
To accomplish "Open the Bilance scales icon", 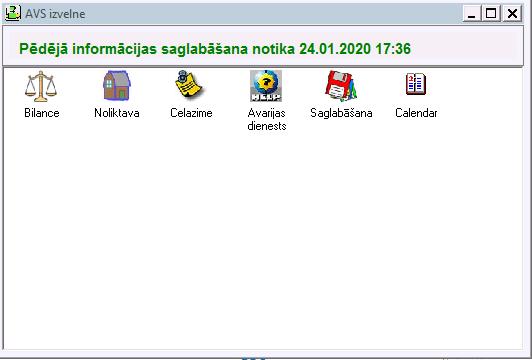I will tap(41, 86).
